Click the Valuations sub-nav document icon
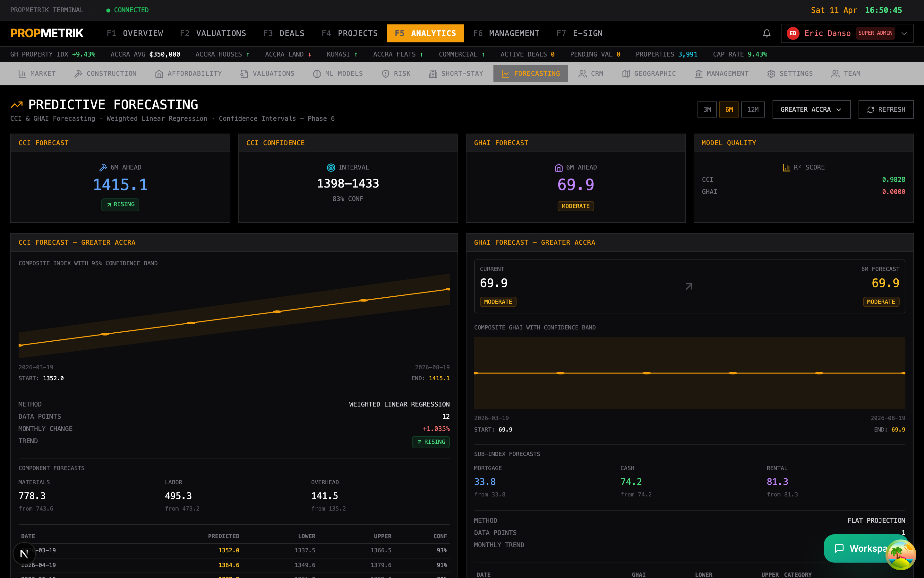The width and height of the screenshot is (924, 578). pos(244,74)
